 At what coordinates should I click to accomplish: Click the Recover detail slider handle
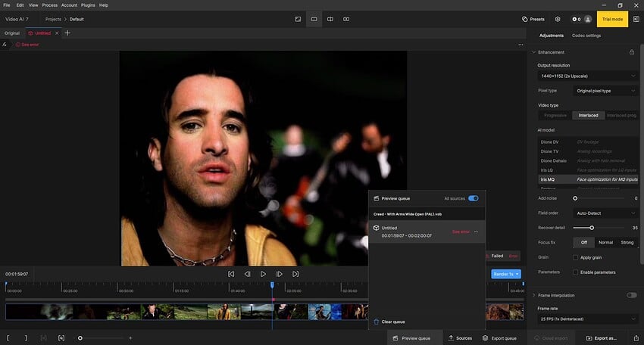point(592,228)
